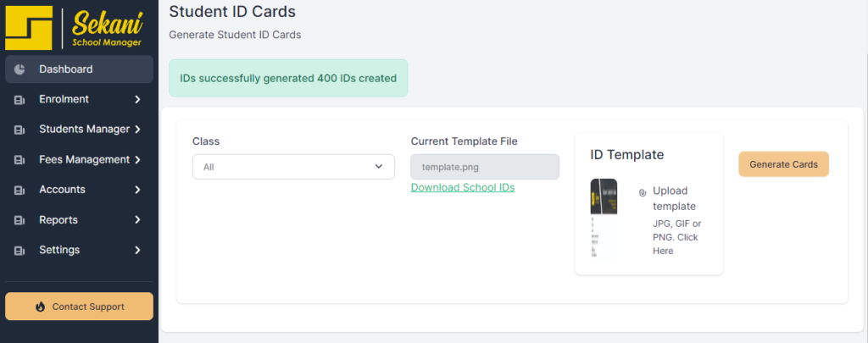Open the Dashboard menu item

[x=66, y=69]
